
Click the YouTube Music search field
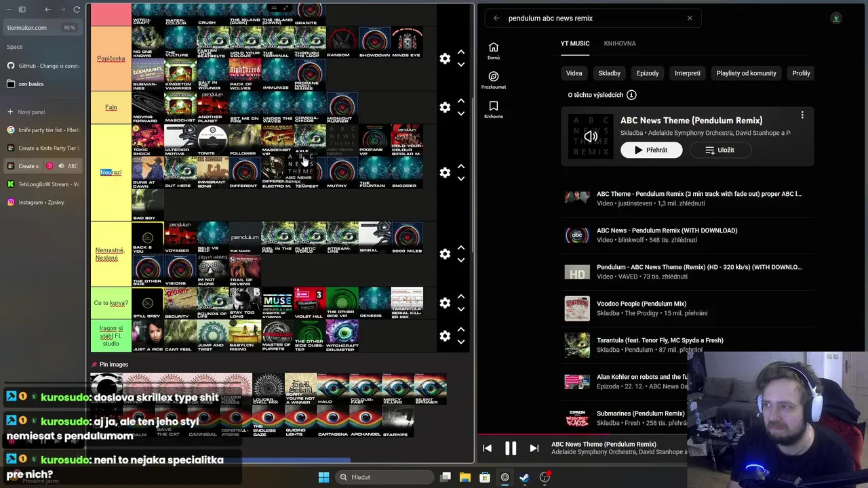coord(593,18)
